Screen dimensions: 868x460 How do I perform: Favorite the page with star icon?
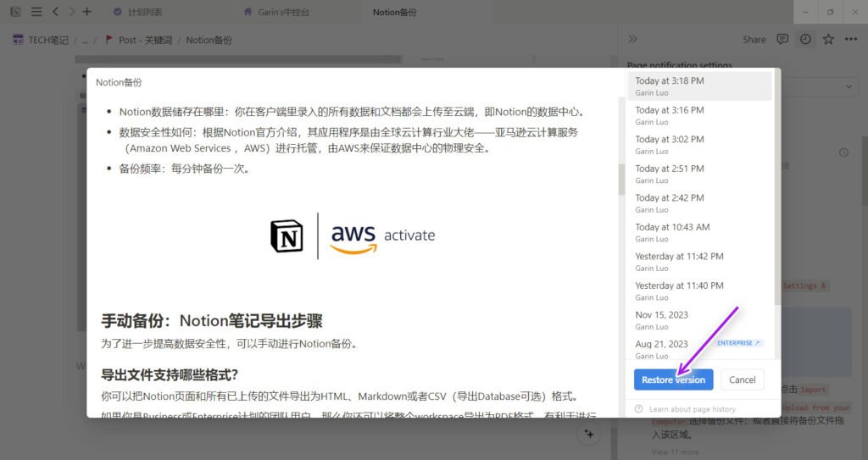click(828, 39)
